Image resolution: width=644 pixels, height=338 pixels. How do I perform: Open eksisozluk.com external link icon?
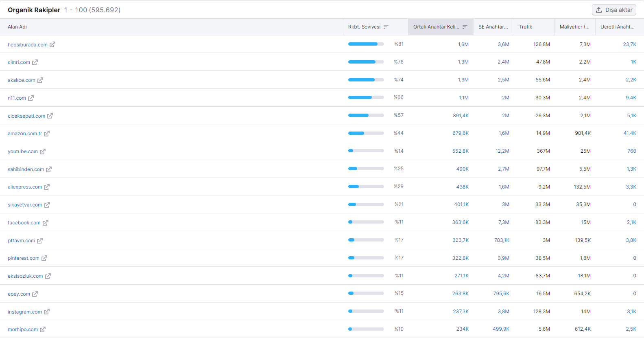48,276
